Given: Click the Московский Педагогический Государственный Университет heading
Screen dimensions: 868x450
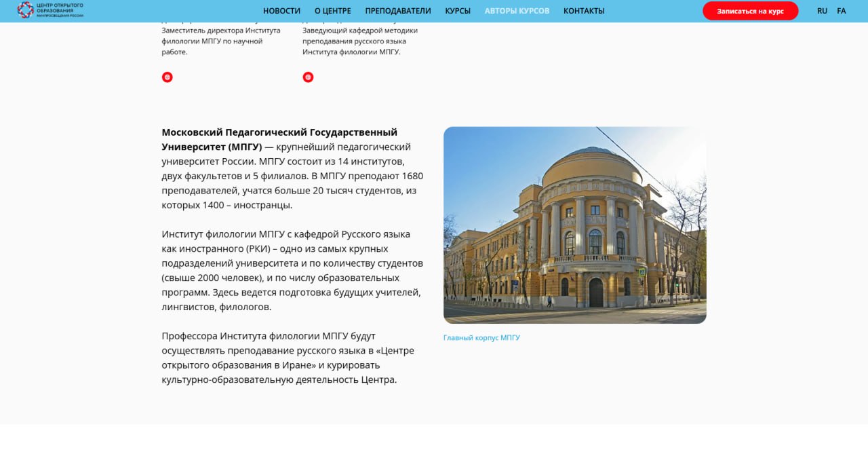Looking at the screenshot, I should pyautogui.click(x=279, y=139).
